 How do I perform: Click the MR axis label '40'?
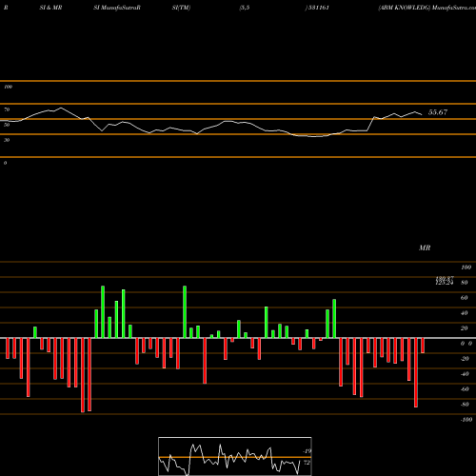(465, 313)
